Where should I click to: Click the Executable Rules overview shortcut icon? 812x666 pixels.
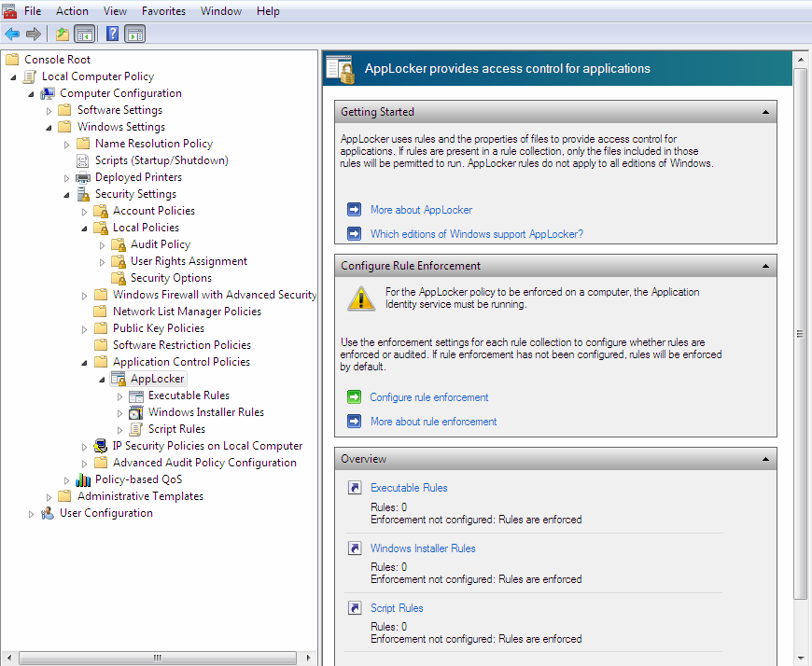point(355,488)
